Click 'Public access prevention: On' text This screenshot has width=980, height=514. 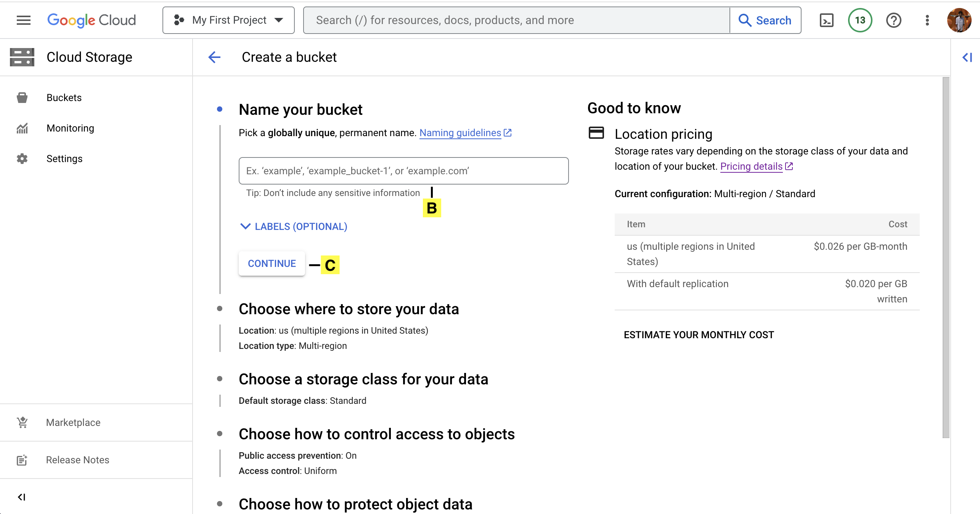(x=297, y=456)
